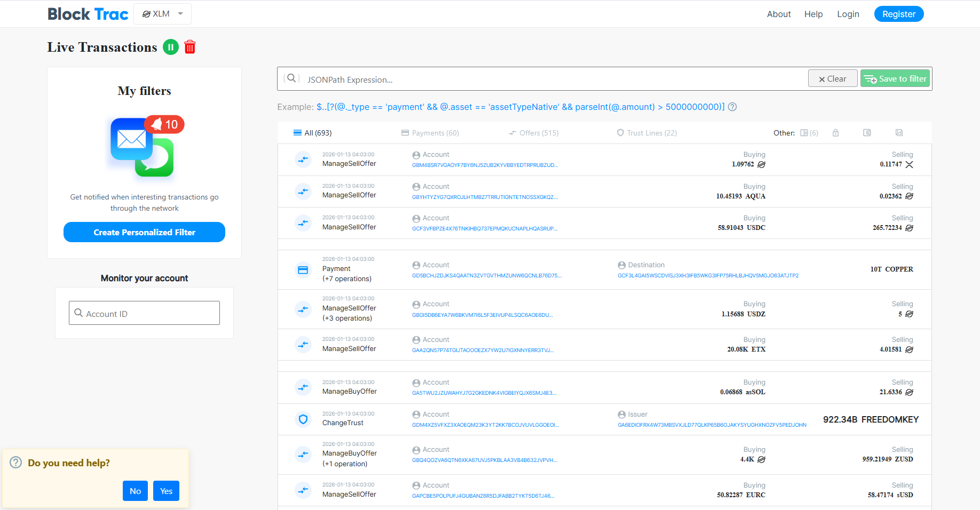This screenshot has width=980, height=510.
Task: Switch to the Payments (60) tab
Action: coord(430,133)
